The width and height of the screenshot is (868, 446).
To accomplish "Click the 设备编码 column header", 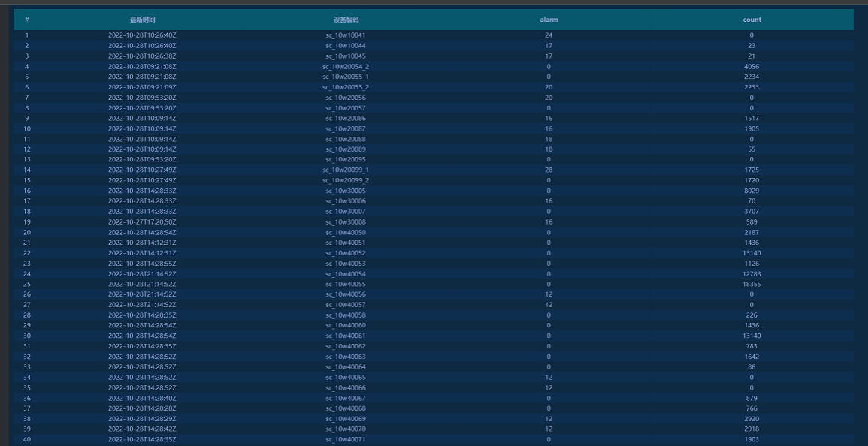I will click(x=346, y=20).
